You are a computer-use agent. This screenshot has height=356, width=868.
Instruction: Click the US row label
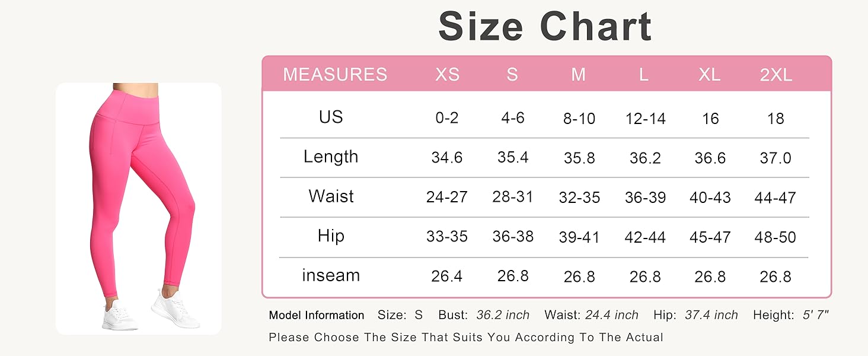[331, 117]
